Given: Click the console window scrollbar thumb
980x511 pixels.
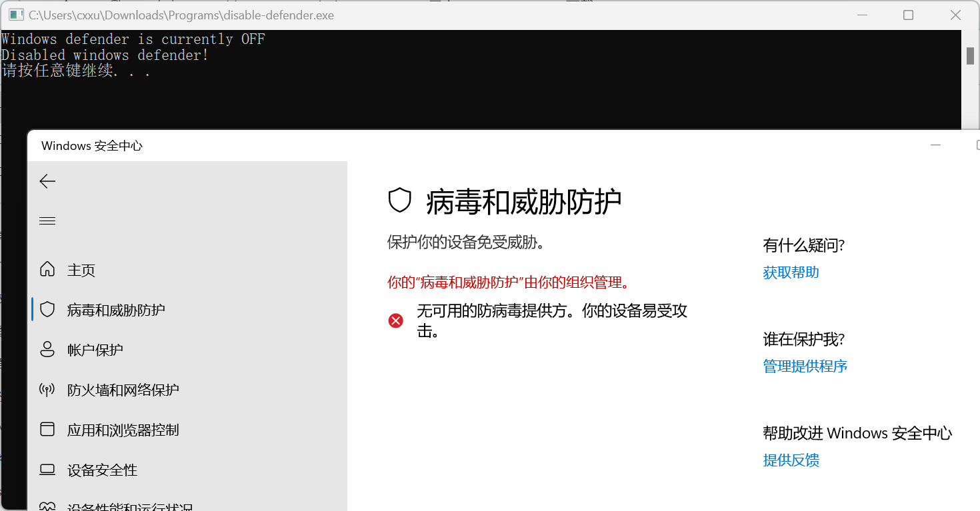Looking at the screenshot, I should (971, 56).
